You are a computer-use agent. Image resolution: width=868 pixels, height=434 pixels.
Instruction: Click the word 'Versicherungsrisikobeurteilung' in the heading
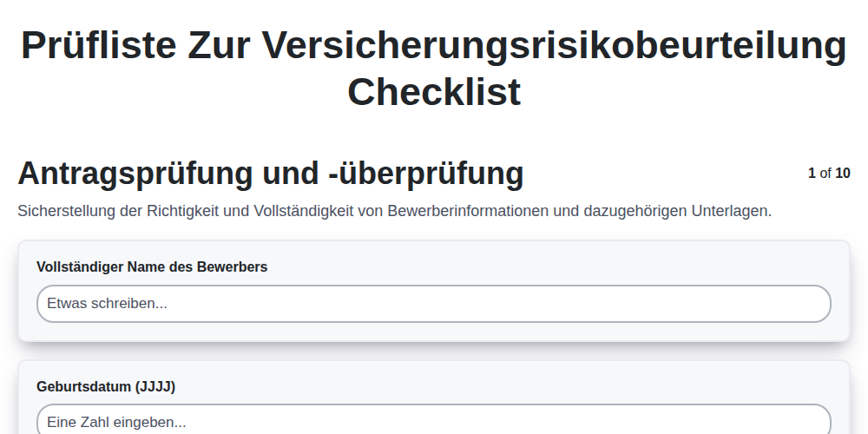coord(554,45)
